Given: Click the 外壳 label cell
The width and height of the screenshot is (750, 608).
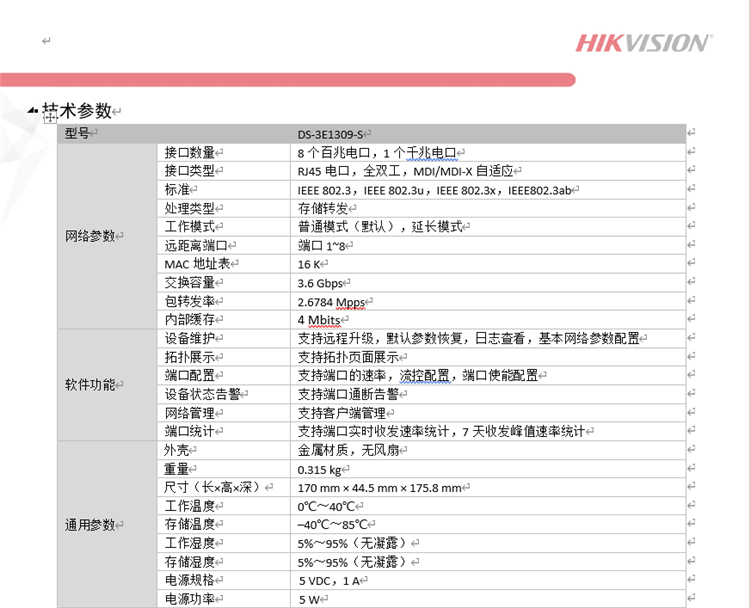Looking at the screenshot, I should coord(223,450).
